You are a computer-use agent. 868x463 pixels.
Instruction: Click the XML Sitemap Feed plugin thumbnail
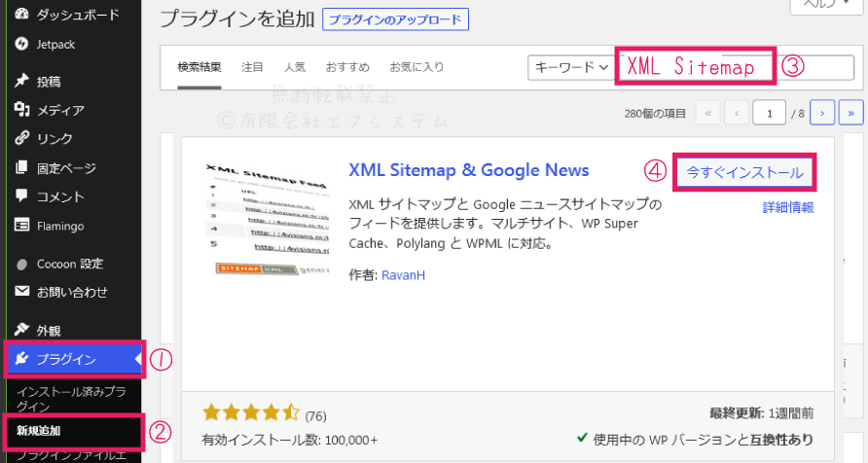tap(267, 220)
